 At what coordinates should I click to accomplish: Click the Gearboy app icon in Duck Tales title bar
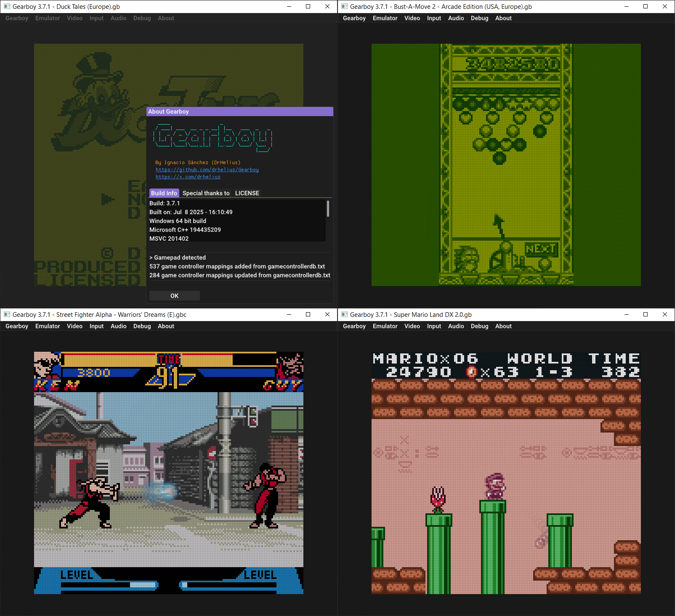[7, 7]
